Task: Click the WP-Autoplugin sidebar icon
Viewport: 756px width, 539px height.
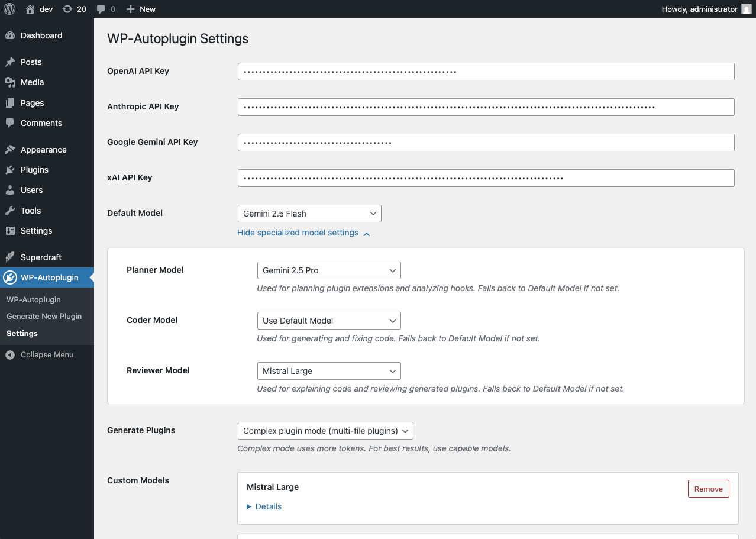Action: point(12,277)
